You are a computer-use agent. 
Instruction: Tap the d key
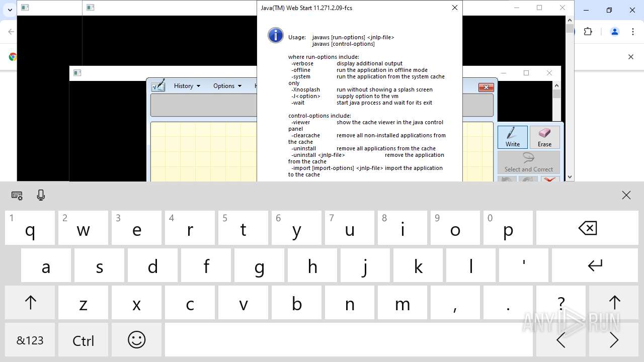pyautogui.click(x=152, y=265)
